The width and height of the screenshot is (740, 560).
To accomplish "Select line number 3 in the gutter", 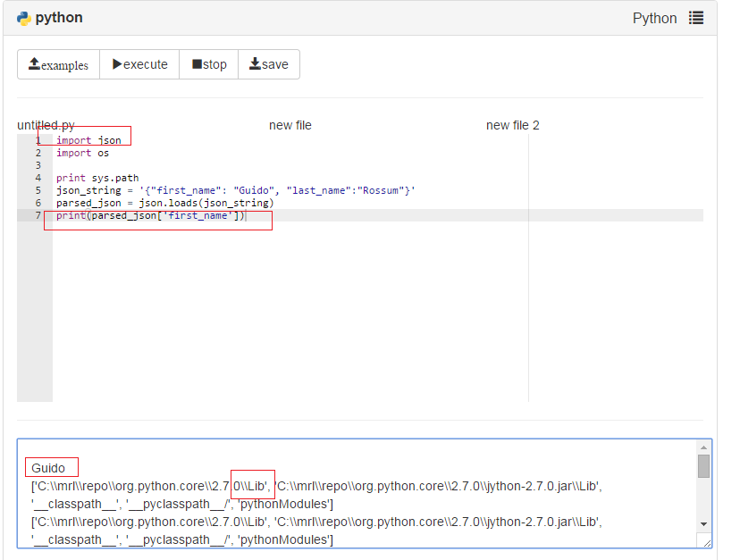I will 38,165.
